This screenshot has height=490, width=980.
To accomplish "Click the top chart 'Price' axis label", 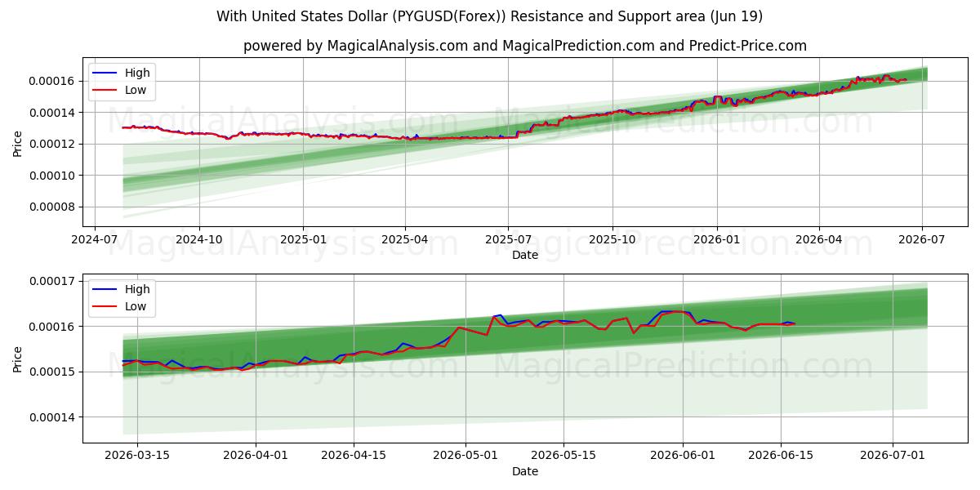I will tap(18, 143).
